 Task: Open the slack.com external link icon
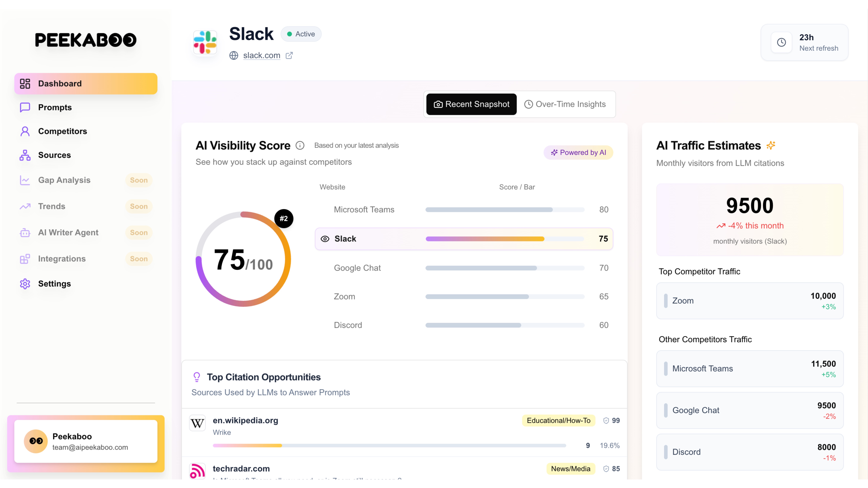pyautogui.click(x=289, y=55)
